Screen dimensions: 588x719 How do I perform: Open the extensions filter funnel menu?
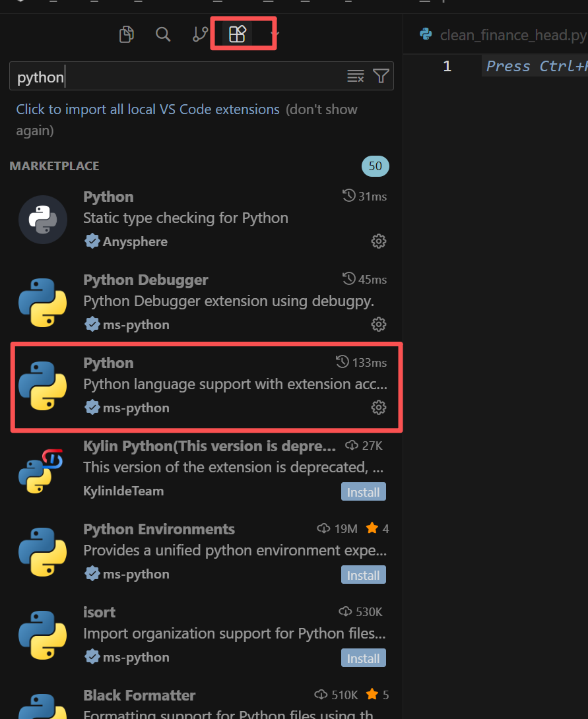[381, 76]
